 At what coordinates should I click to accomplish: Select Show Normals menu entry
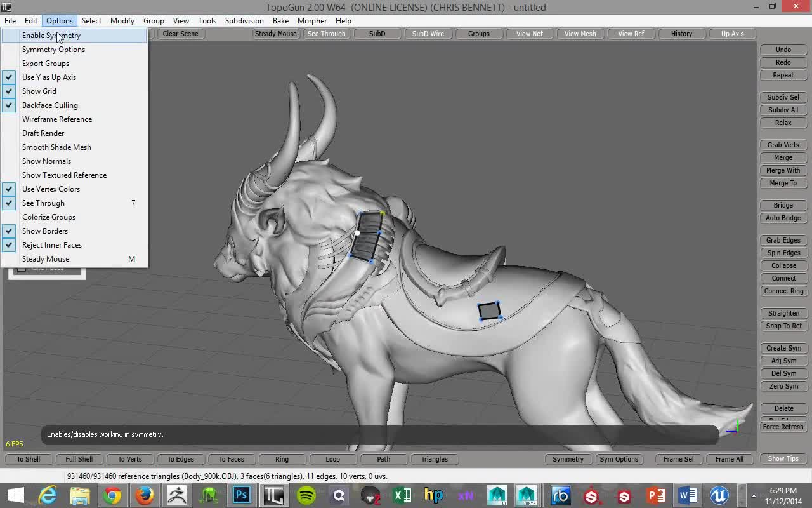pyautogui.click(x=75, y=161)
